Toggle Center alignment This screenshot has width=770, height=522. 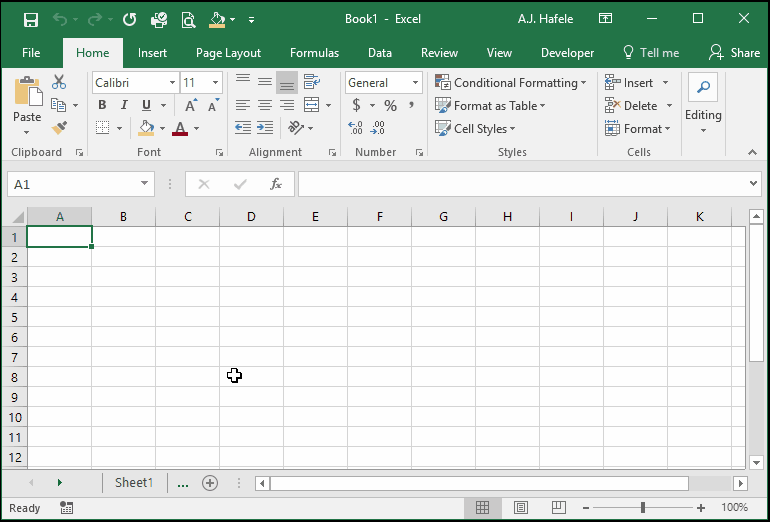[x=265, y=105]
